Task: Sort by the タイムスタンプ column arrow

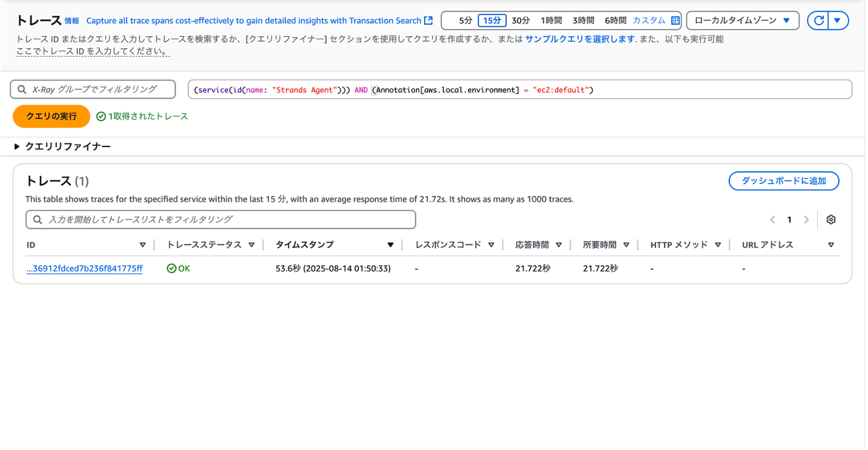Action: pyautogui.click(x=390, y=245)
